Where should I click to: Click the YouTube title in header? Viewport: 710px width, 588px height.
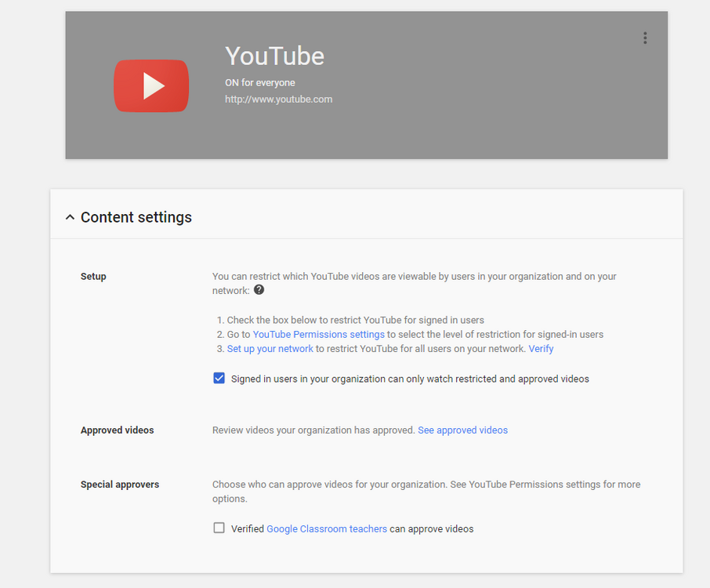click(275, 56)
